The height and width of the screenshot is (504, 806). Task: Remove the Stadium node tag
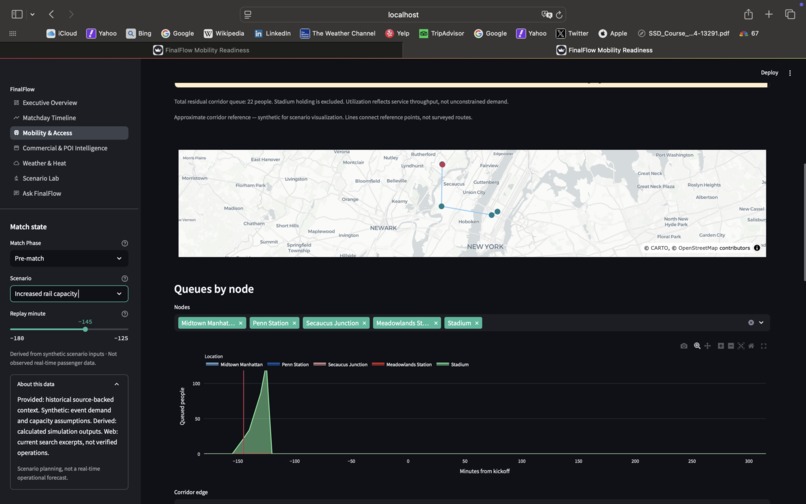(477, 323)
